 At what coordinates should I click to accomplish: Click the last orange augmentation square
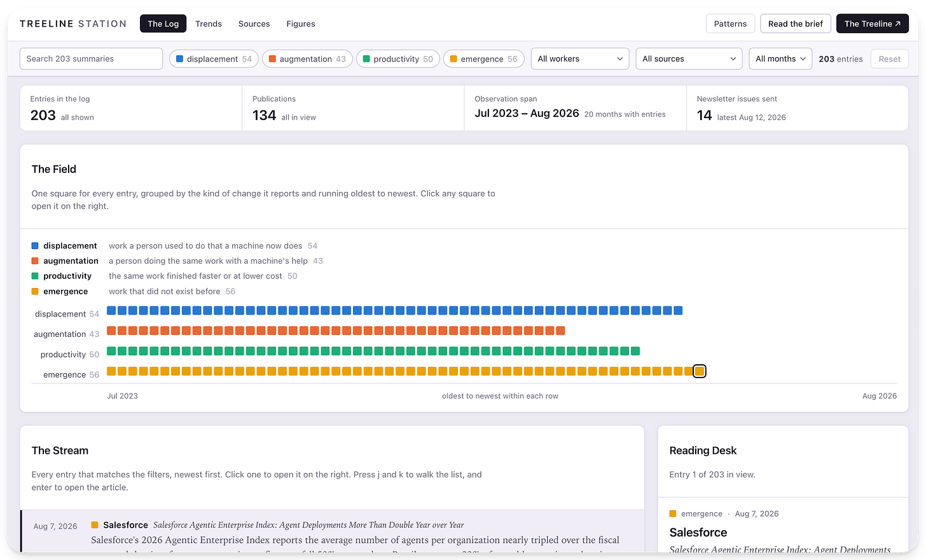[560, 331]
